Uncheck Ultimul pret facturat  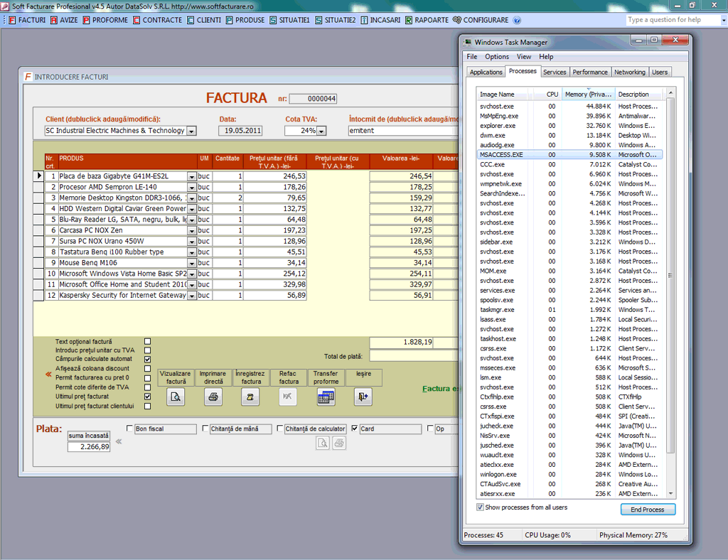[148, 397]
